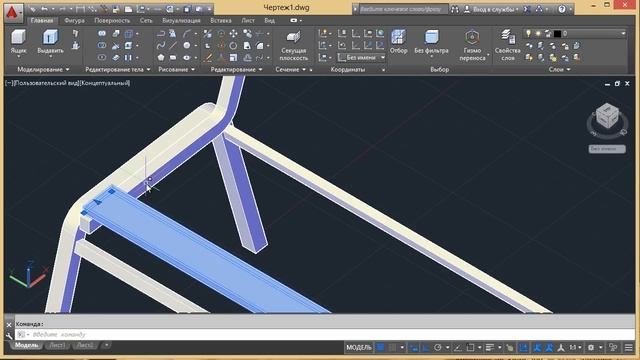Open the Секущая плоскость section plane tool
640x360 pixels.
tap(293, 46)
